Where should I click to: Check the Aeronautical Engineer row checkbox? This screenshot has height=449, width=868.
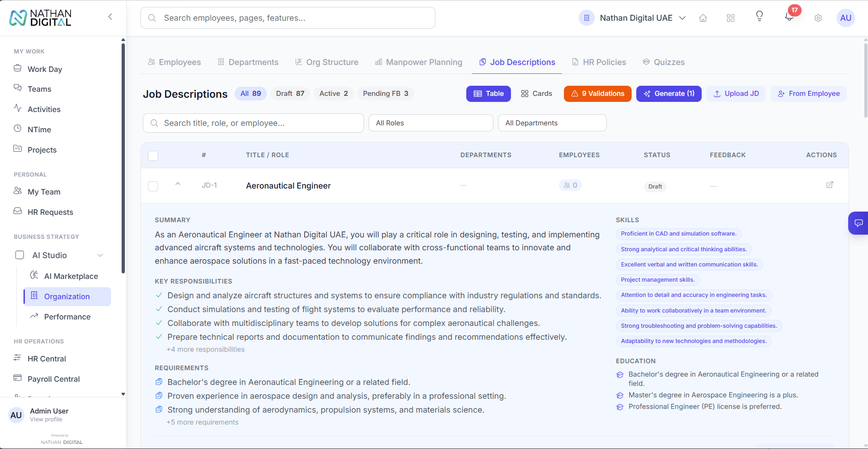pos(153,186)
